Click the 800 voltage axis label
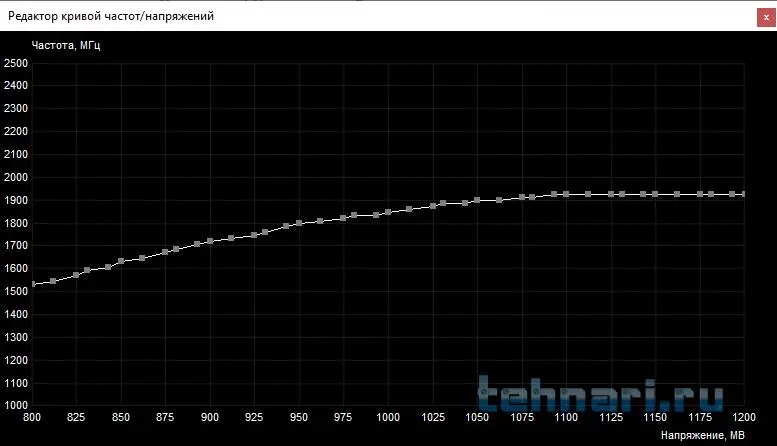 (32, 417)
